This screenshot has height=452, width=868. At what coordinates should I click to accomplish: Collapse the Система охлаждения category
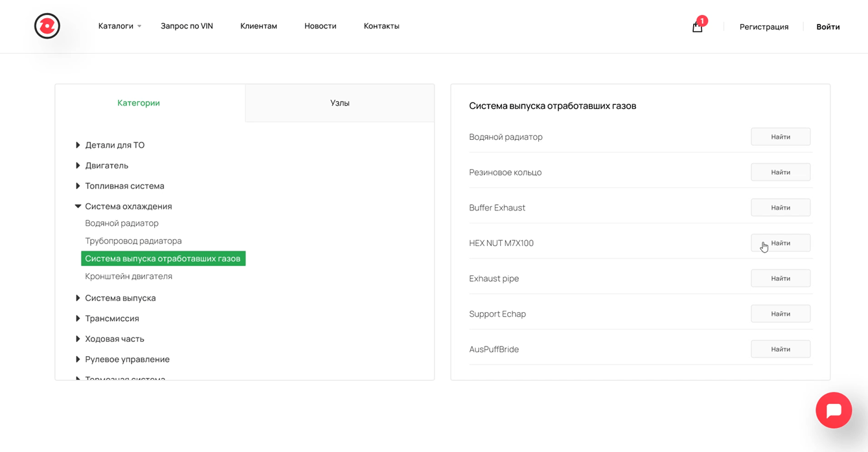[x=78, y=207]
